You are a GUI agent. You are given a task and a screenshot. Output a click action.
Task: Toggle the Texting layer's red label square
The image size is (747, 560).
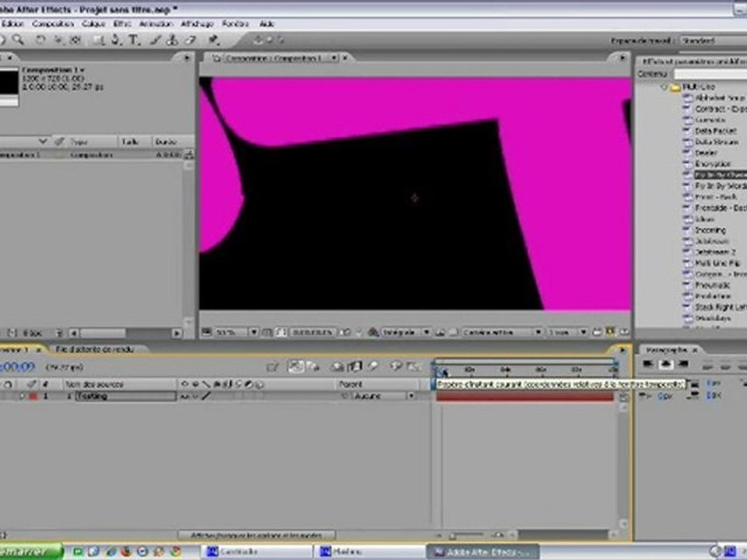click(x=33, y=396)
